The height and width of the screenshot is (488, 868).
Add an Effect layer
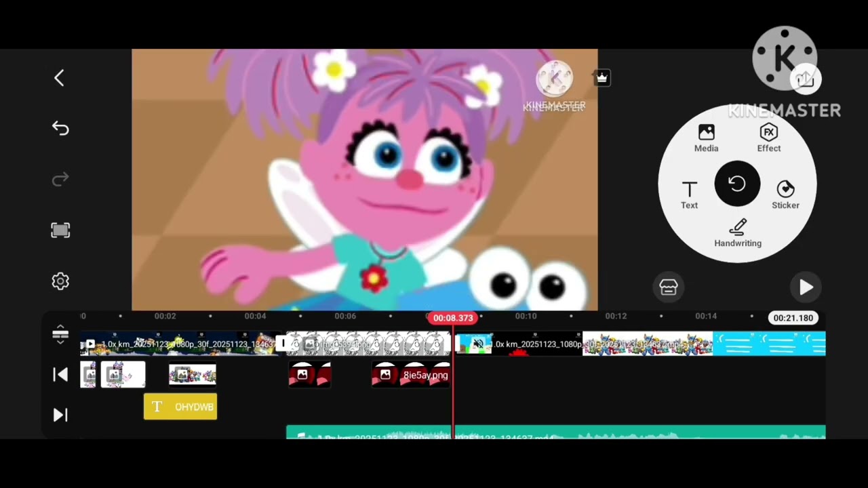769,138
